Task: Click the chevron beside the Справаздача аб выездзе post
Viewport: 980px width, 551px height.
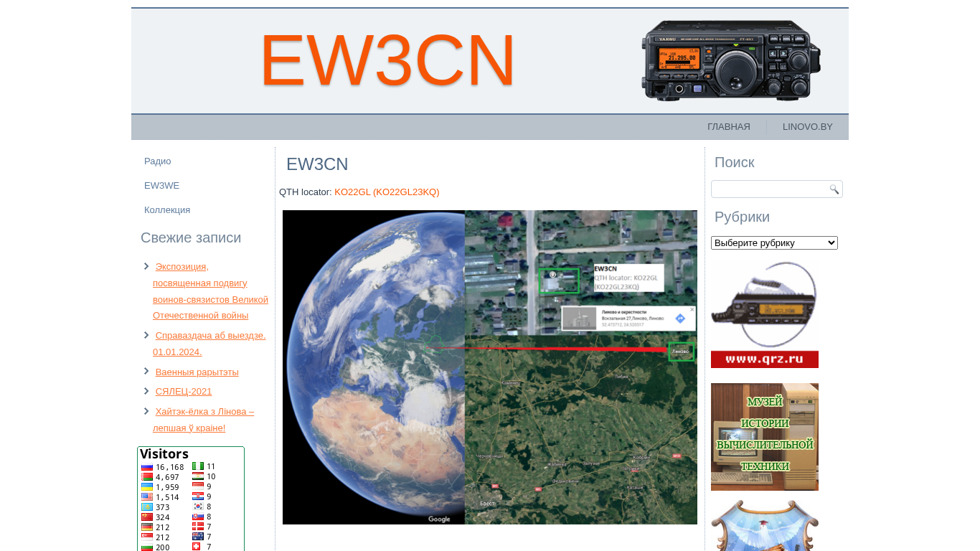Action: tap(146, 335)
